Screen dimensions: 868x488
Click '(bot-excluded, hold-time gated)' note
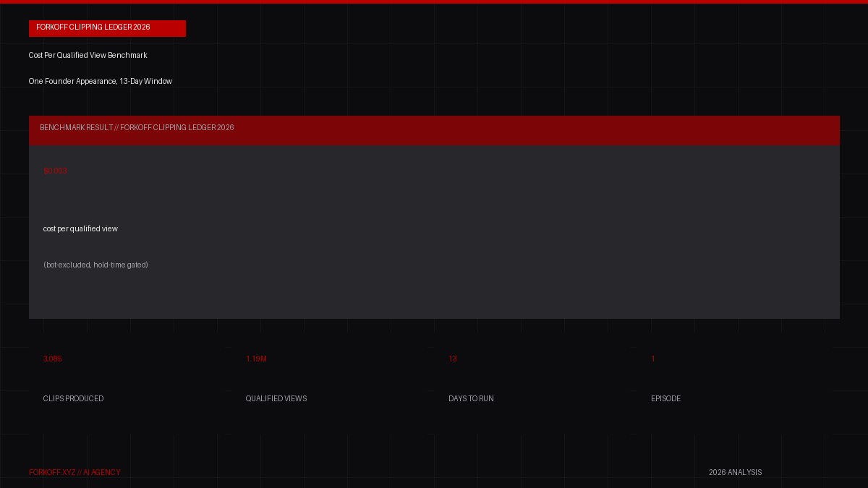[x=95, y=265]
